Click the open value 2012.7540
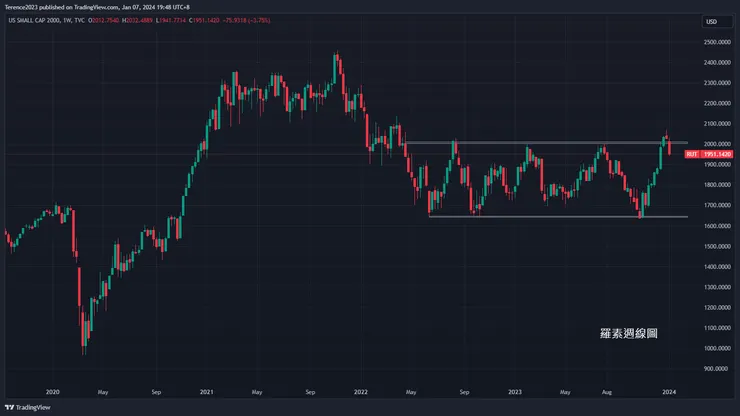Screen dimensions: 740x416 [104, 20]
